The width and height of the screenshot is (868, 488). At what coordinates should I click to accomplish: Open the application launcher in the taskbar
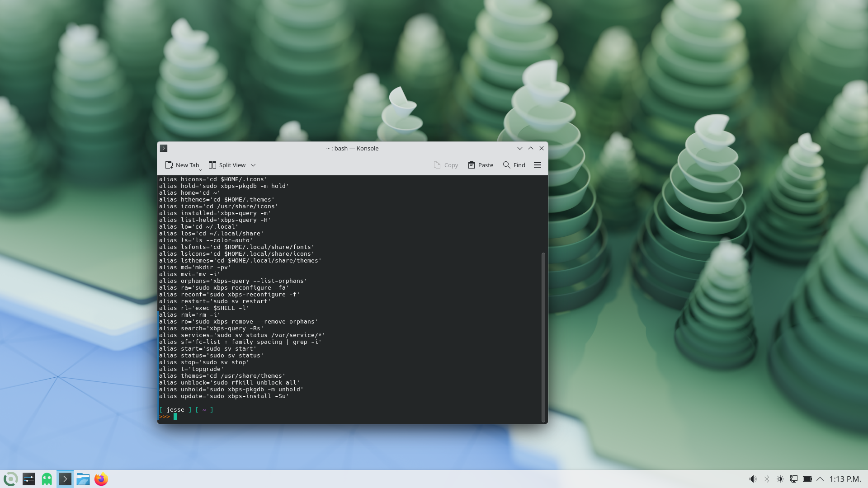coord(11,479)
